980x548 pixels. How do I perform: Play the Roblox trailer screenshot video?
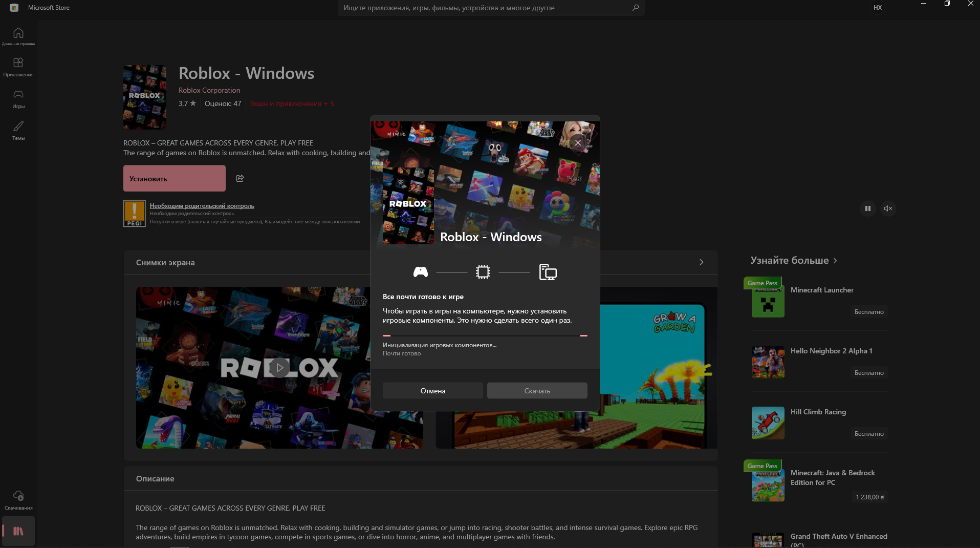click(x=279, y=368)
